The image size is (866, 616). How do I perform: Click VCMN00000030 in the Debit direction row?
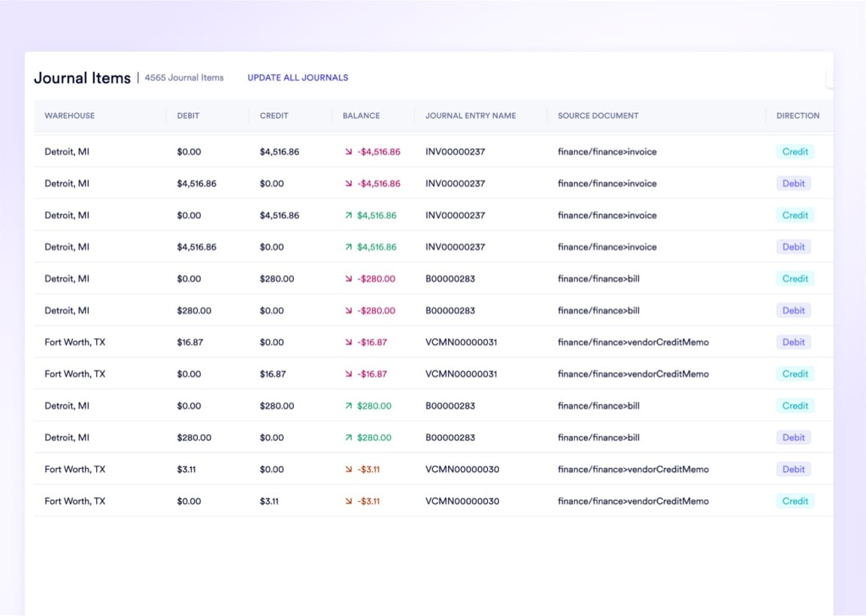click(462, 470)
